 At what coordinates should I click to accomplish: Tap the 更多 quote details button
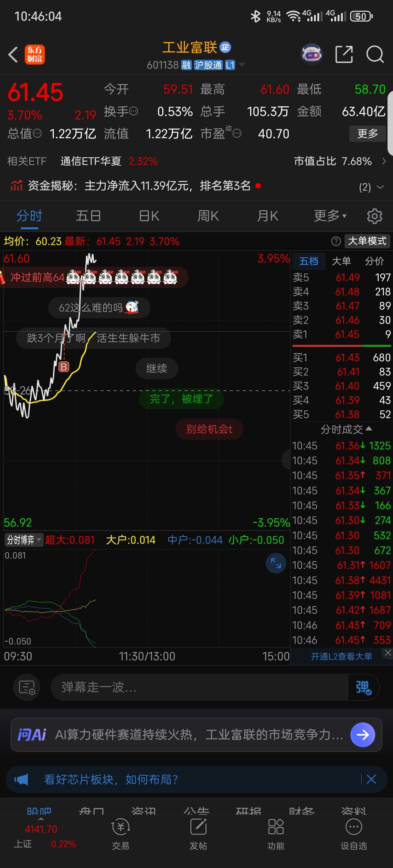[x=367, y=133]
